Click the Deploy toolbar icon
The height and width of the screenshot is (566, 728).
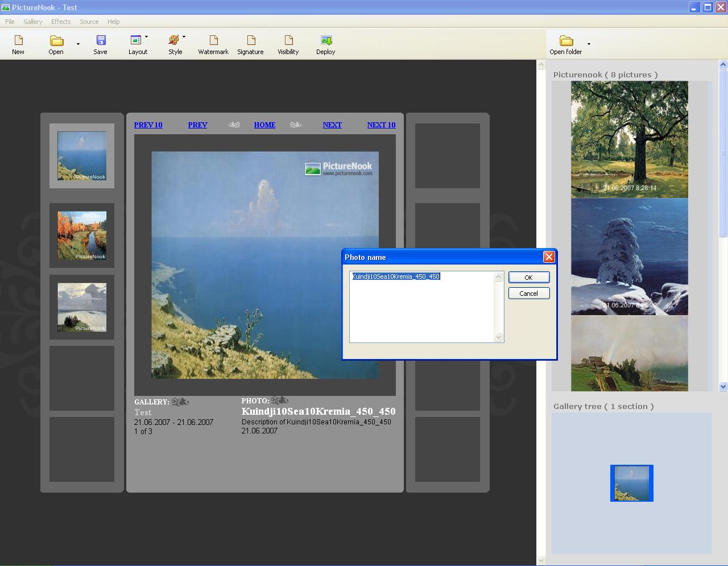(326, 40)
